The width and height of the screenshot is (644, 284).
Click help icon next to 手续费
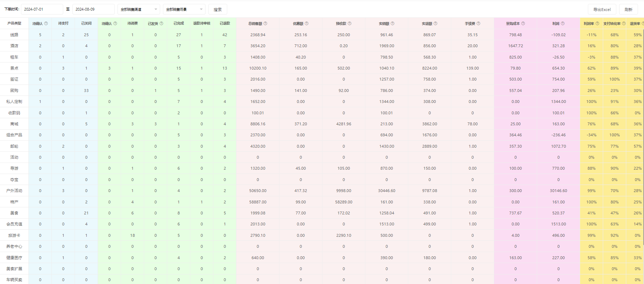coord(479,23)
